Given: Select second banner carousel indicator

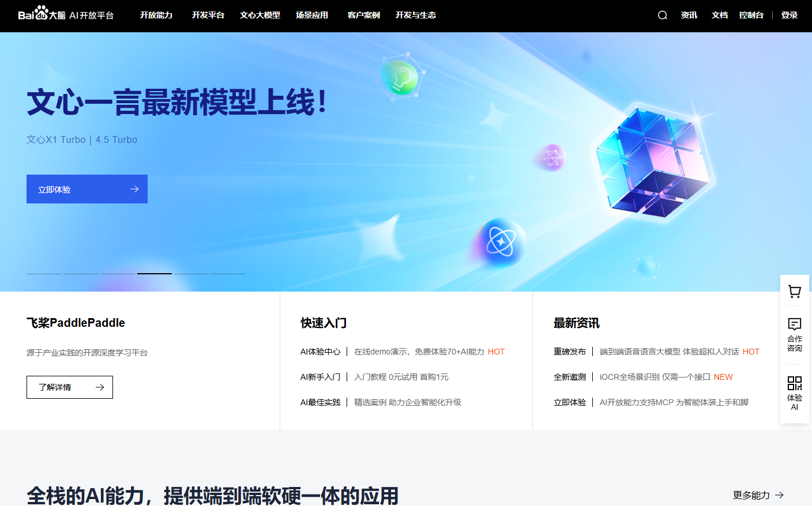Looking at the screenshot, I should 81,273.
